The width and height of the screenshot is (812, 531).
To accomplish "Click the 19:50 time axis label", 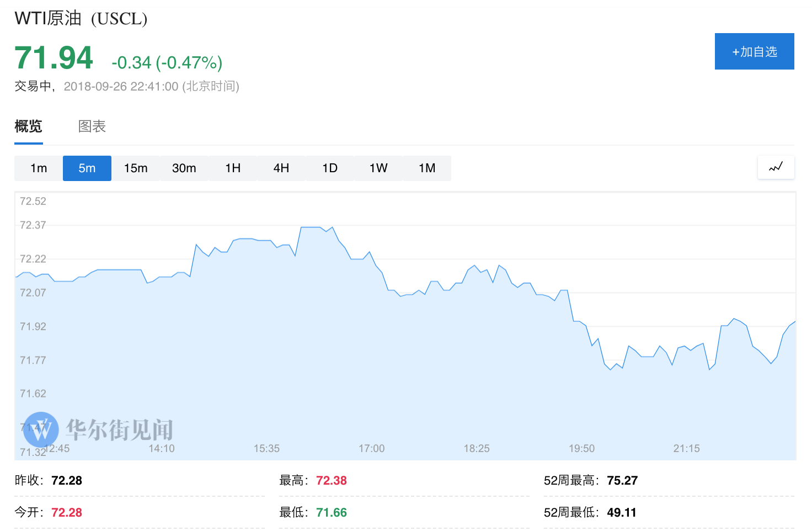I will coord(581,448).
